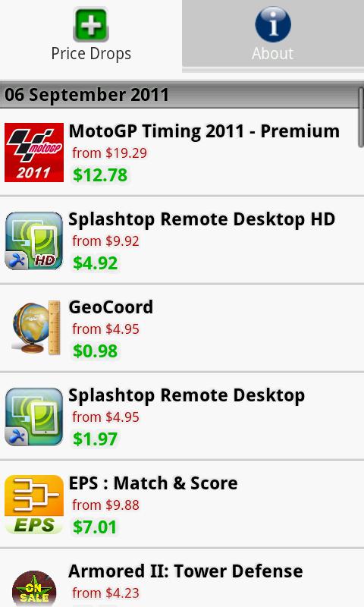
Task: Tap the blue info About icon
Action: (273, 24)
